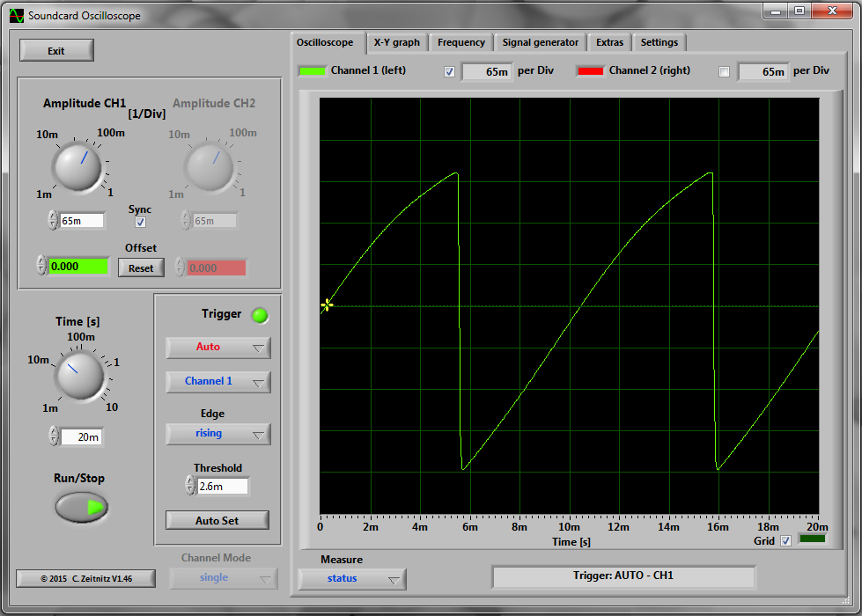This screenshot has height=616, width=862.
Task: Click the red Channel 2 legend icon
Action: [x=590, y=70]
